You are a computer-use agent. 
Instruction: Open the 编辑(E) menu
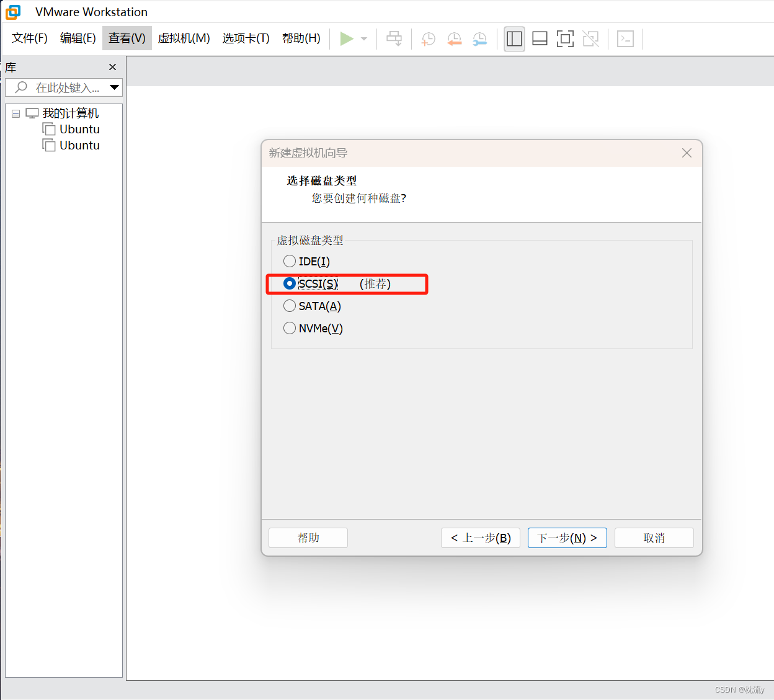click(78, 38)
